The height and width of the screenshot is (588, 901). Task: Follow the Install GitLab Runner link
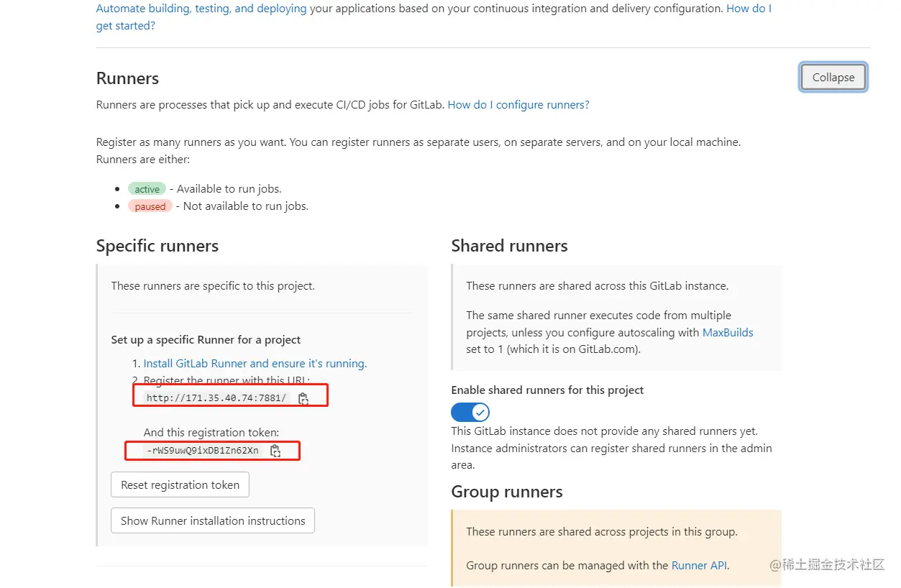(x=255, y=364)
